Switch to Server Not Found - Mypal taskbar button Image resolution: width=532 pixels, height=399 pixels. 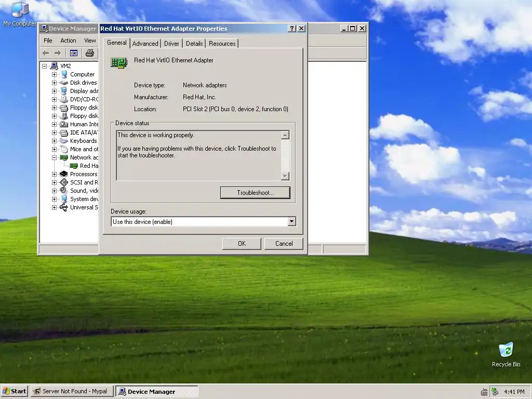click(x=72, y=391)
